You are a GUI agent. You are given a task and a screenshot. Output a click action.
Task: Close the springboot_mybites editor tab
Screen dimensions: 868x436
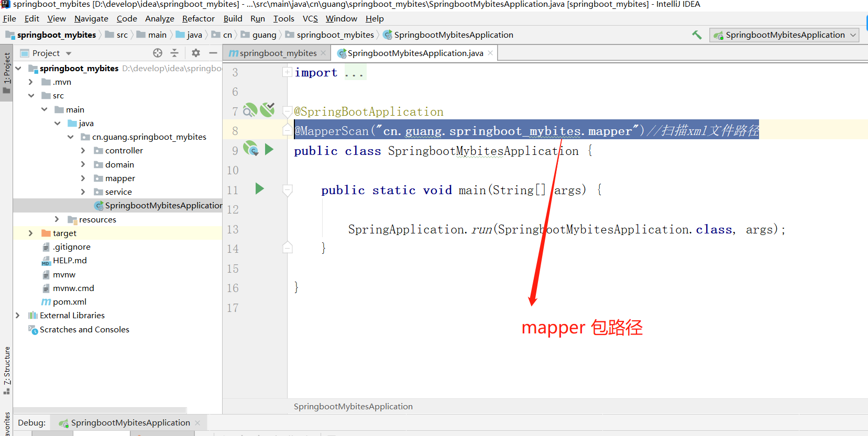click(323, 53)
